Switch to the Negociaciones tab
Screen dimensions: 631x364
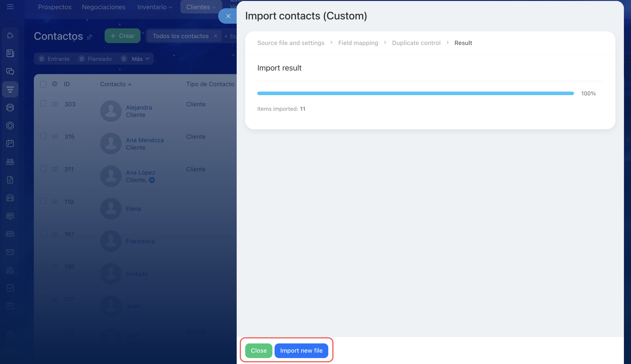[x=103, y=7]
